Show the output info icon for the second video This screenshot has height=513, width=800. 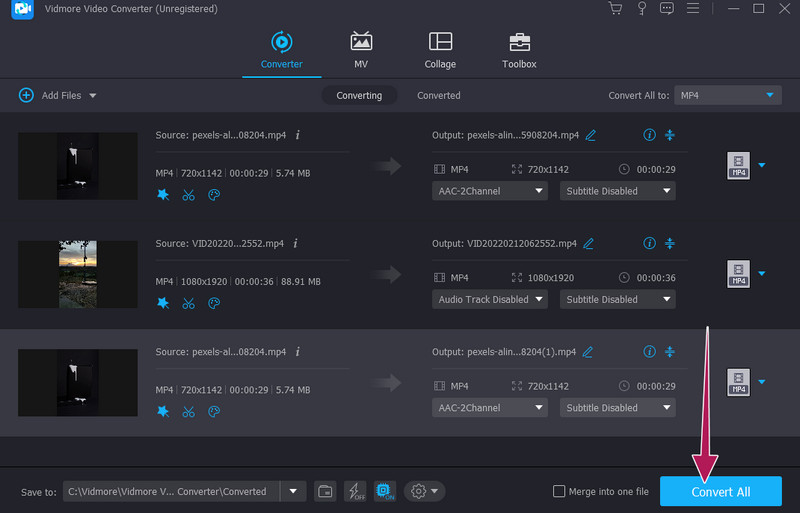[x=649, y=243]
